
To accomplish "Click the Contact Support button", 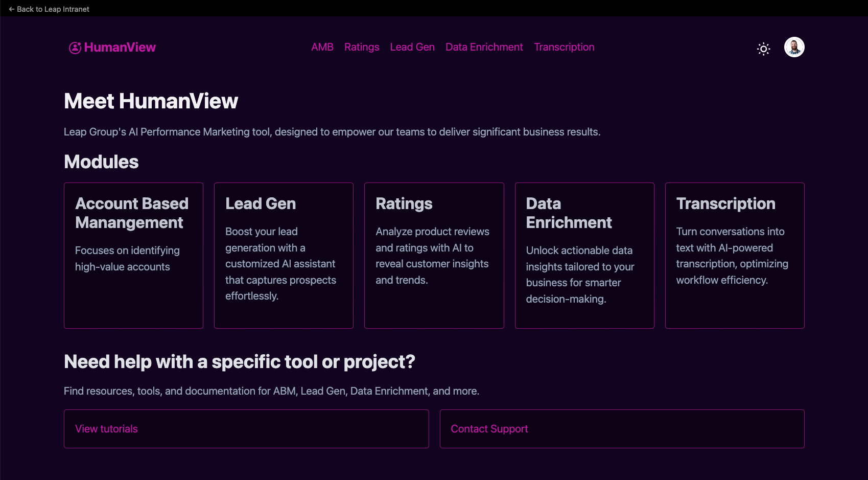I will 622,428.
